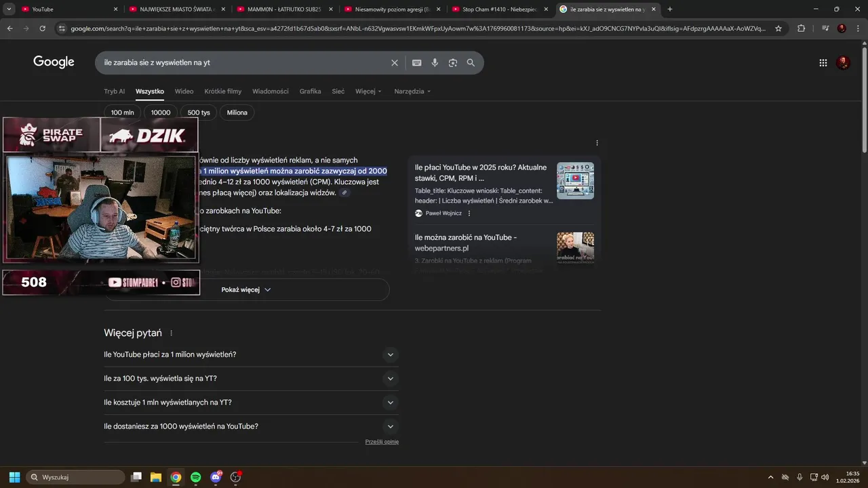Switch to the MAMMON - ŁATFIUTKO tab
This screenshot has height=488, width=868.
click(284, 9)
